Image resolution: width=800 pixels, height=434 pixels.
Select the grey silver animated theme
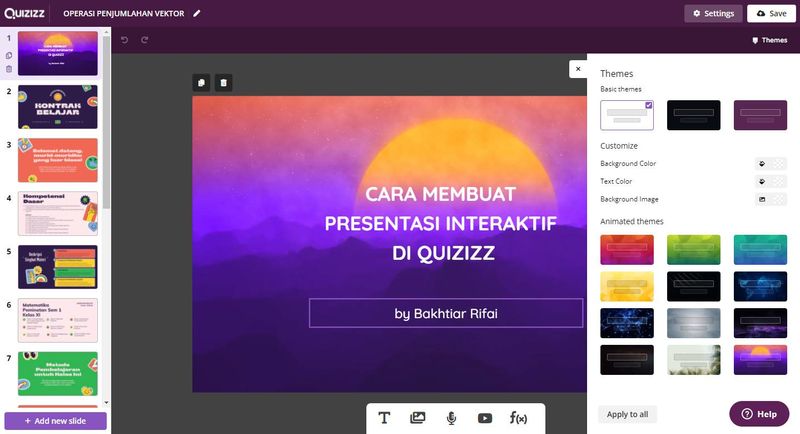pyautogui.click(x=693, y=323)
